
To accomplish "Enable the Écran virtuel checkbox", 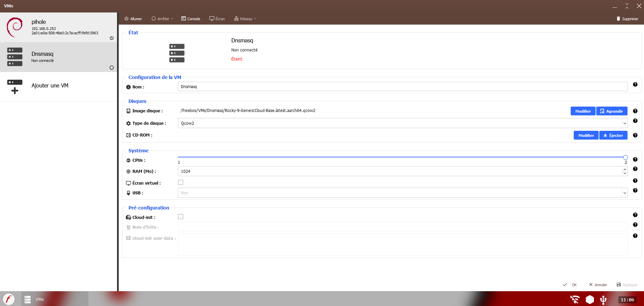I will point(181,182).
